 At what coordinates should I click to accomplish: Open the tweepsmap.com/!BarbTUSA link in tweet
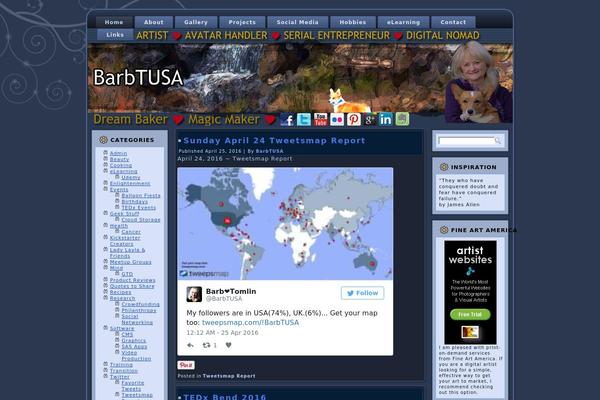(250, 322)
